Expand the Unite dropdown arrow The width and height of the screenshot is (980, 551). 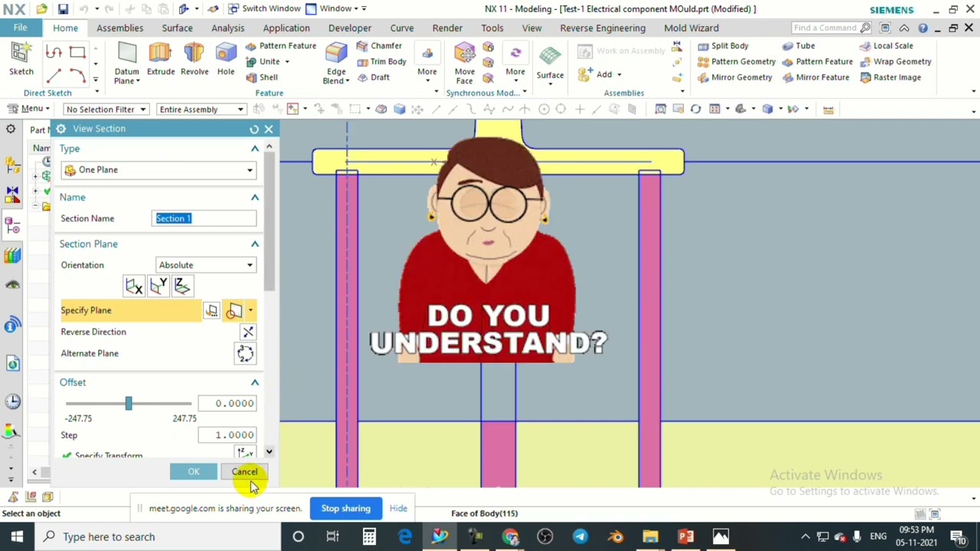(x=287, y=62)
